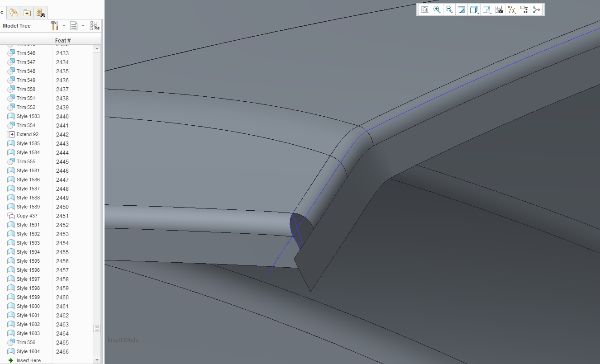Toggle the tree visibility filter icon
This screenshot has height=364, width=600.
click(95, 26)
